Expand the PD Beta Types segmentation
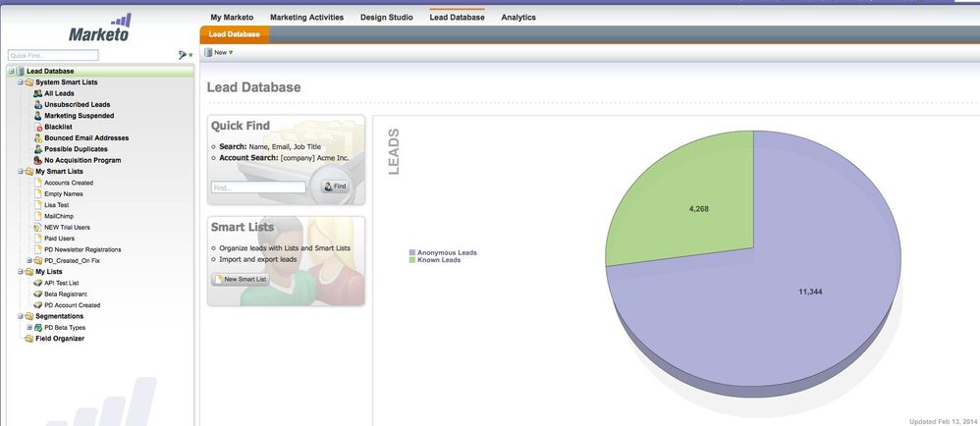Viewport: 980px width, 426px height. coord(29,327)
